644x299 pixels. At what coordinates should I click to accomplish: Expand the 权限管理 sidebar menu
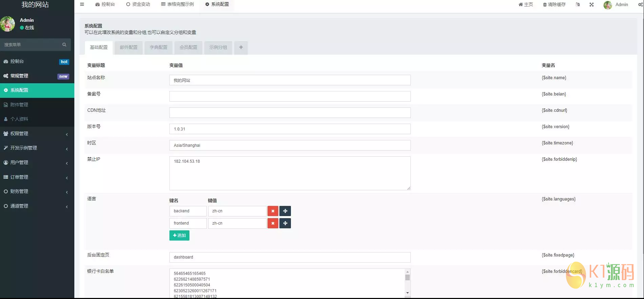coord(37,134)
